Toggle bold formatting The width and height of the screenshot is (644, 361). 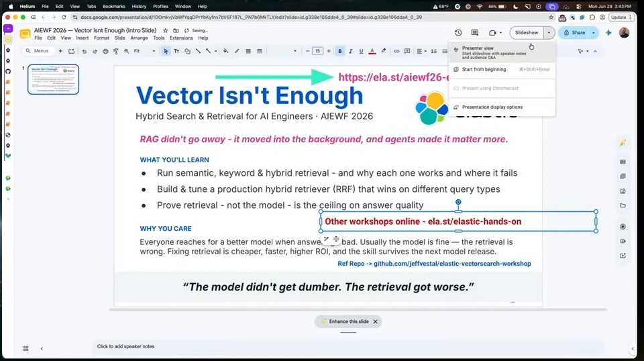pos(339,52)
